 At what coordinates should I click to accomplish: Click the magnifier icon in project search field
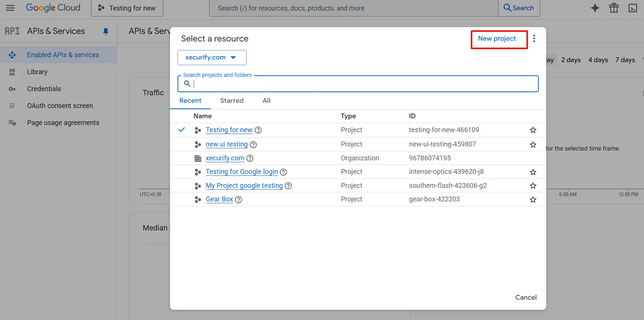[187, 84]
